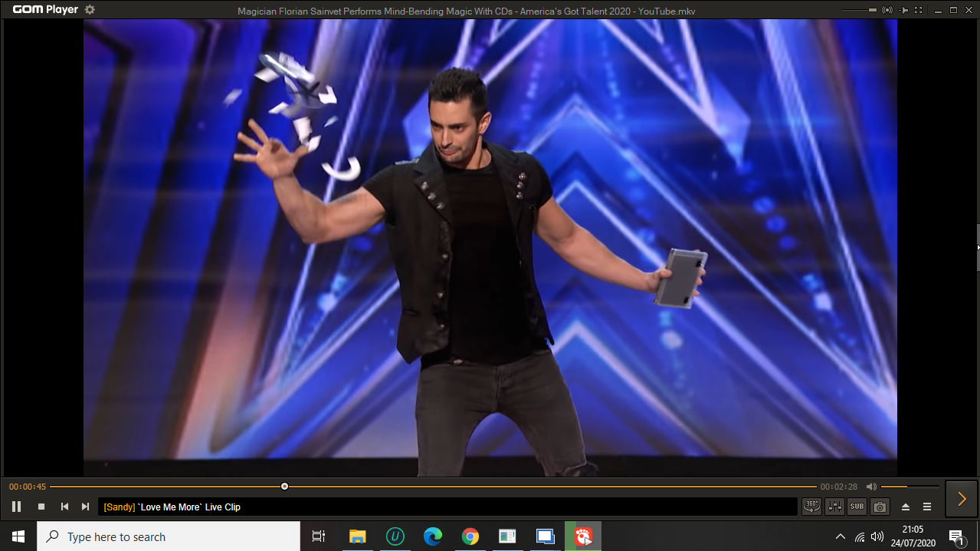Open the system volume tray icon
The image size is (980, 551).
tap(877, 536)
